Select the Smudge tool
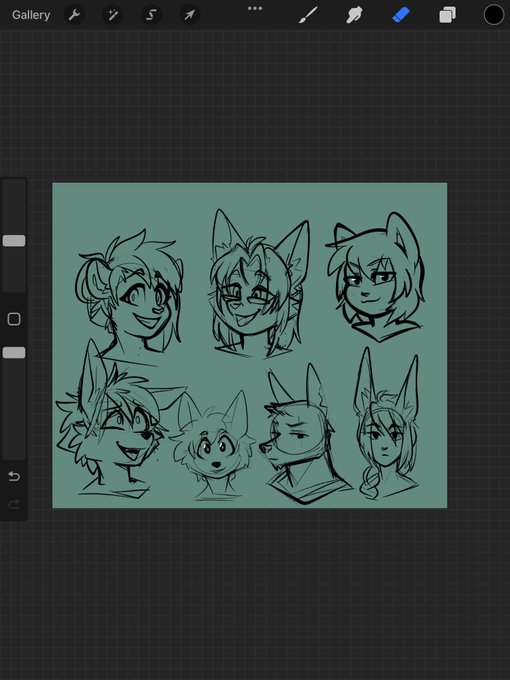This screenshot has height=680, width=510. (354, 16)
